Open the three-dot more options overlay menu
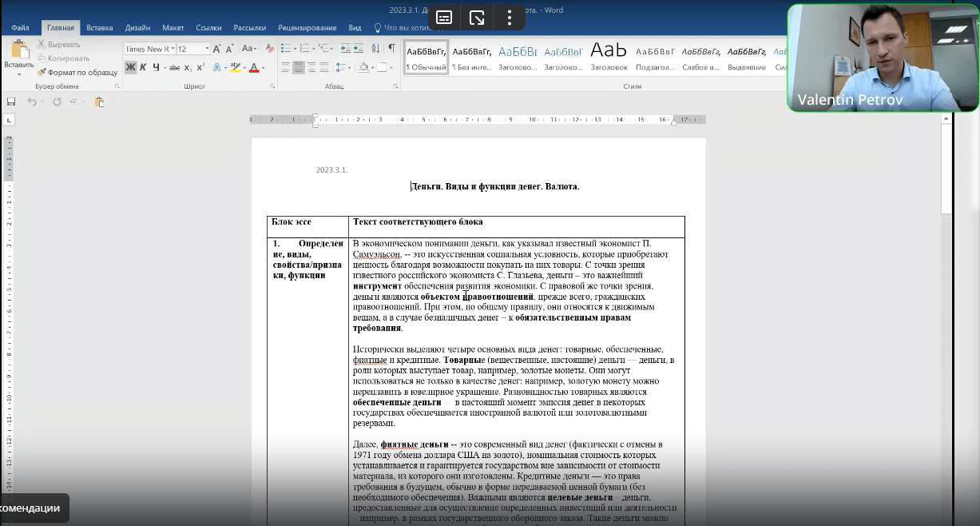The image size is (980, 526). (510, 18)
